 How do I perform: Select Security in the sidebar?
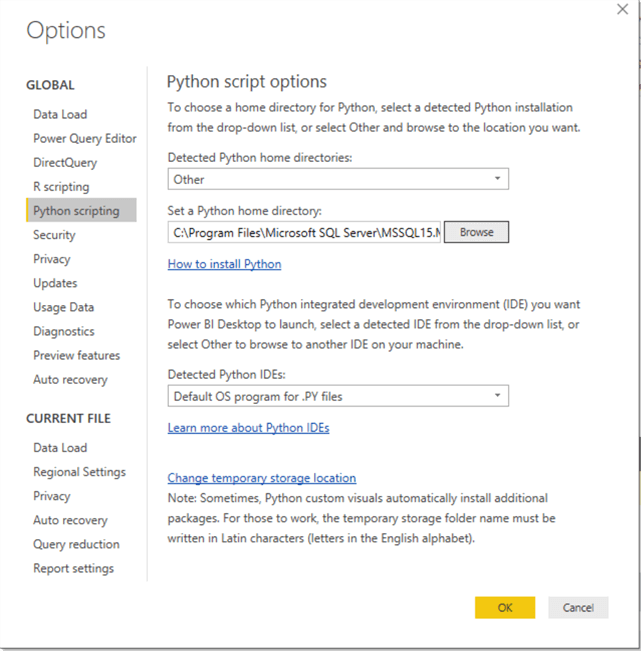[x=54, y=235]
